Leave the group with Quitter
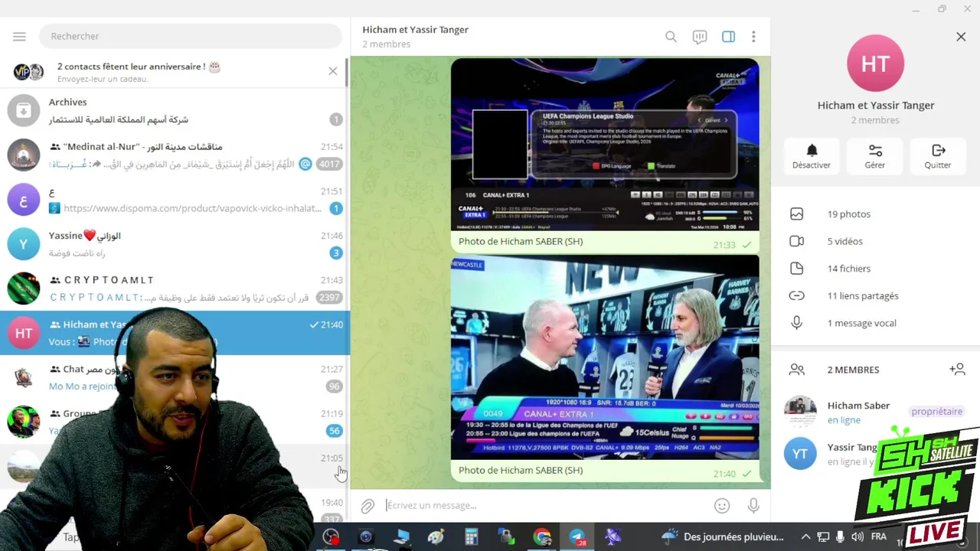980x551 pixels. click(x=938, y=156)
